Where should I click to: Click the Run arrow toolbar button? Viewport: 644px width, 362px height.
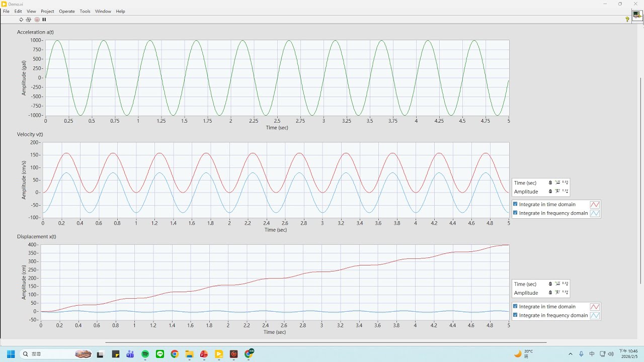(21, 20)
